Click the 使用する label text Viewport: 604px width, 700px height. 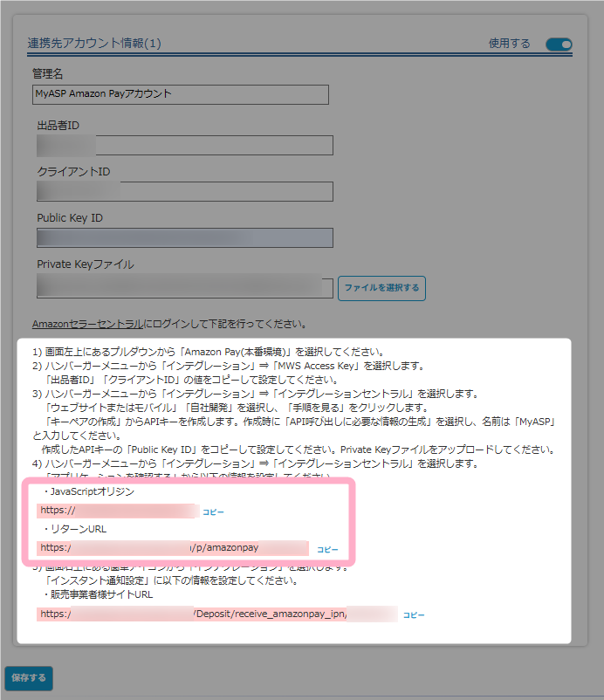coord(509,44)
